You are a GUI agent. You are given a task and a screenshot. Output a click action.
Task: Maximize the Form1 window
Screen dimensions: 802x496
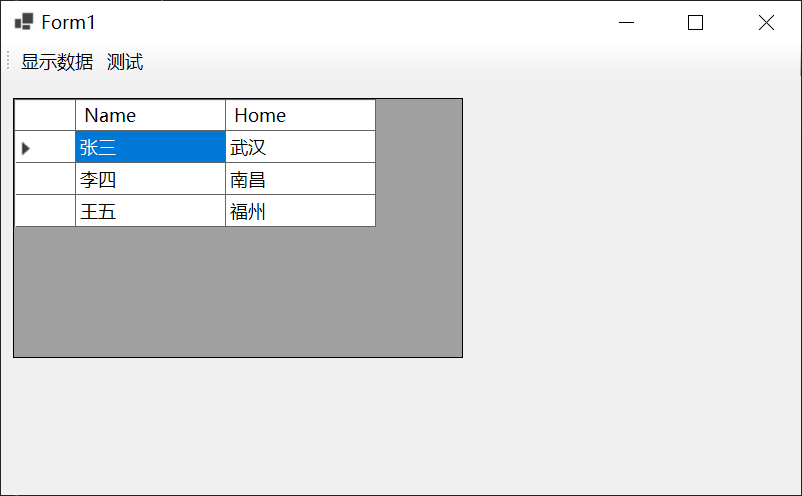pyautogui.click(x=696, y=23)
